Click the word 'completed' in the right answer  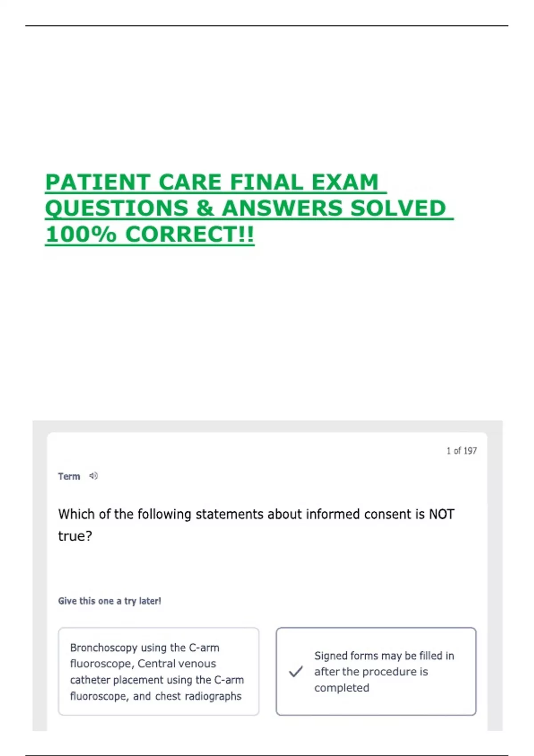[x=342, y=688]
